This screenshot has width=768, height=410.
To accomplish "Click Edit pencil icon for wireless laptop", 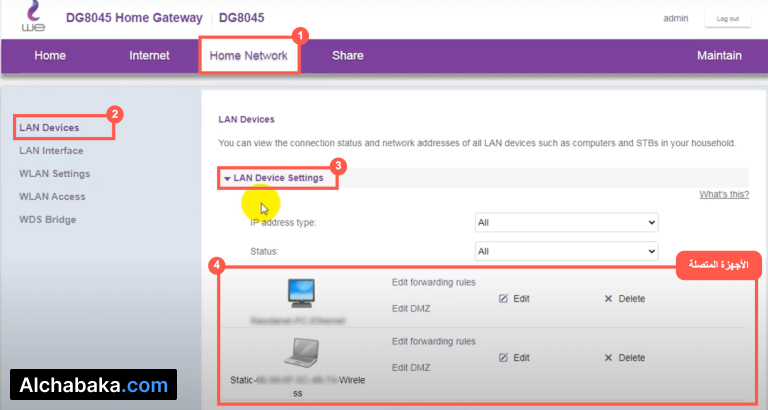I will click(505, 357).
